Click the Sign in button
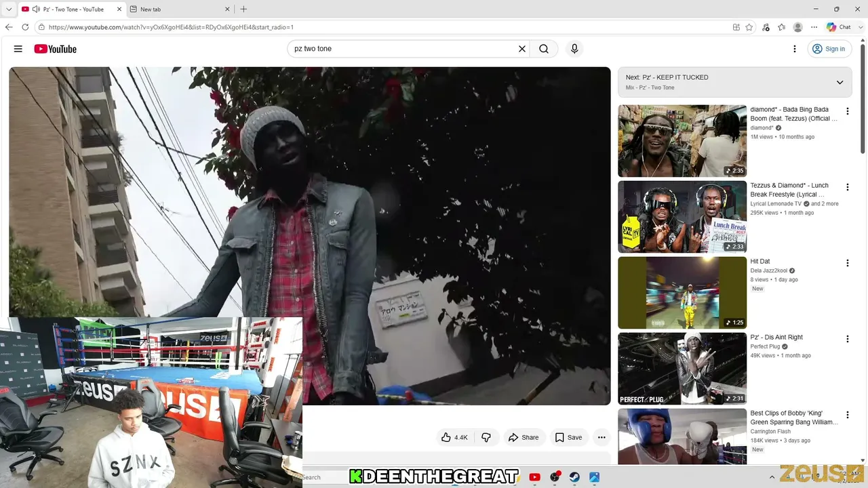The width and height of the screenshot is (868, 488). pos(829,49)
